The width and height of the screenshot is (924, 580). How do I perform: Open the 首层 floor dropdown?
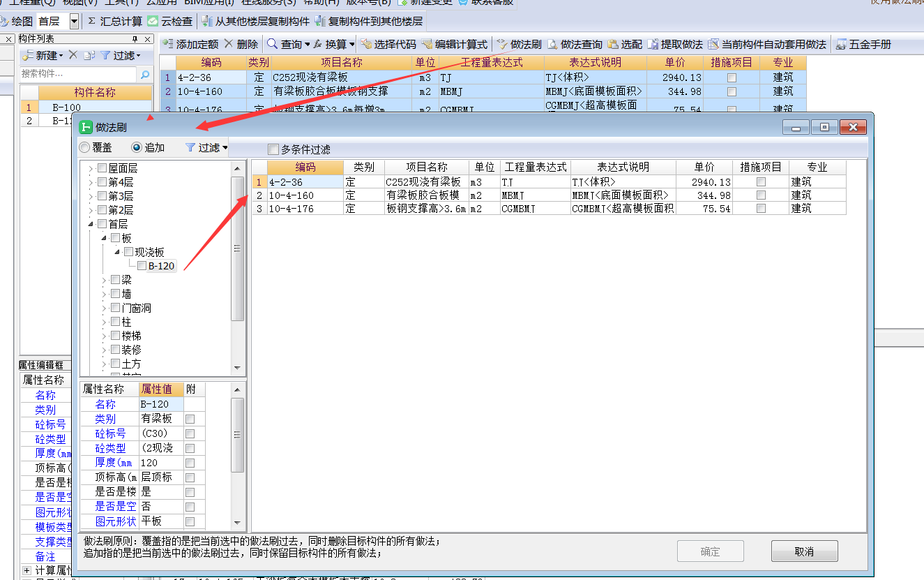(74, 22)
